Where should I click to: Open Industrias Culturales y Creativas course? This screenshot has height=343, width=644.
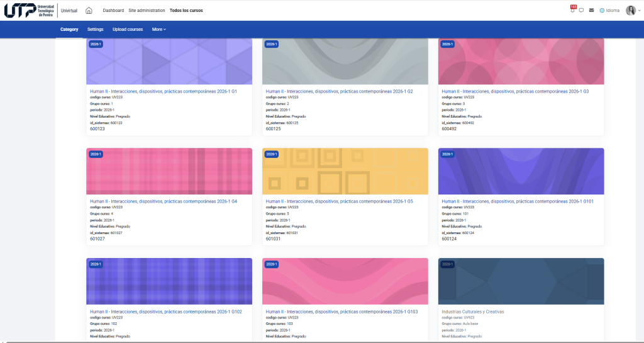click(x=473, y=312)
